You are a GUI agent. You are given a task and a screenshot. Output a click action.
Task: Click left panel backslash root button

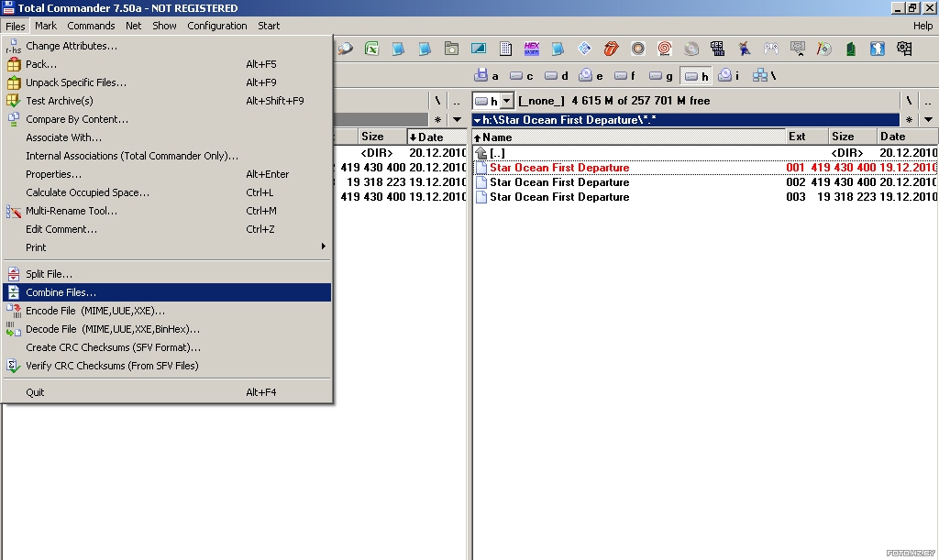coord(437,101)
